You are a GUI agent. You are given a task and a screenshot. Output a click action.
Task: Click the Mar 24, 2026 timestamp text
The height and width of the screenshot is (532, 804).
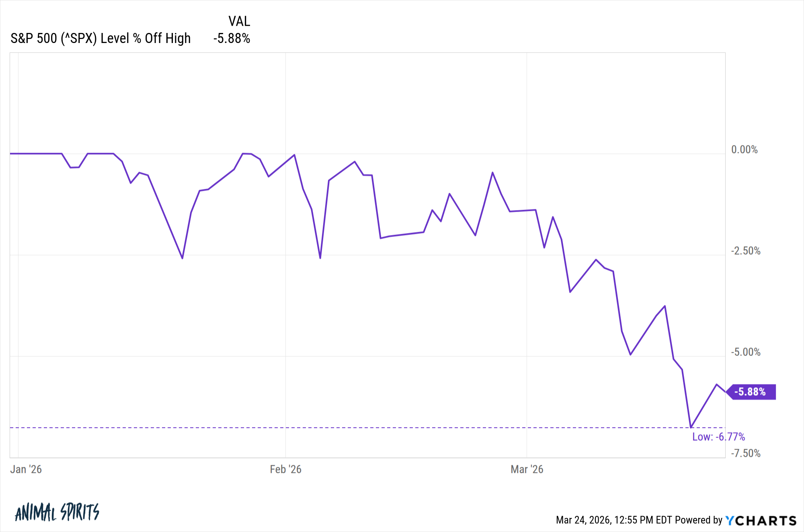(x=614, y=520)
